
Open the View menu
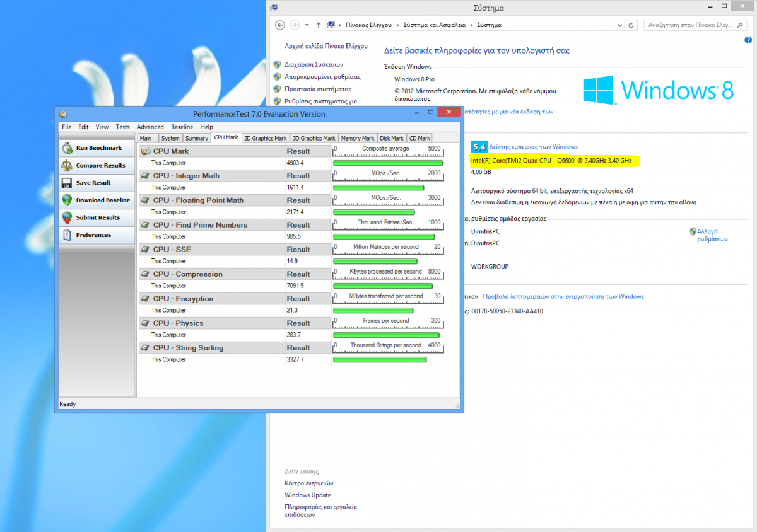(x=102, y=127)
